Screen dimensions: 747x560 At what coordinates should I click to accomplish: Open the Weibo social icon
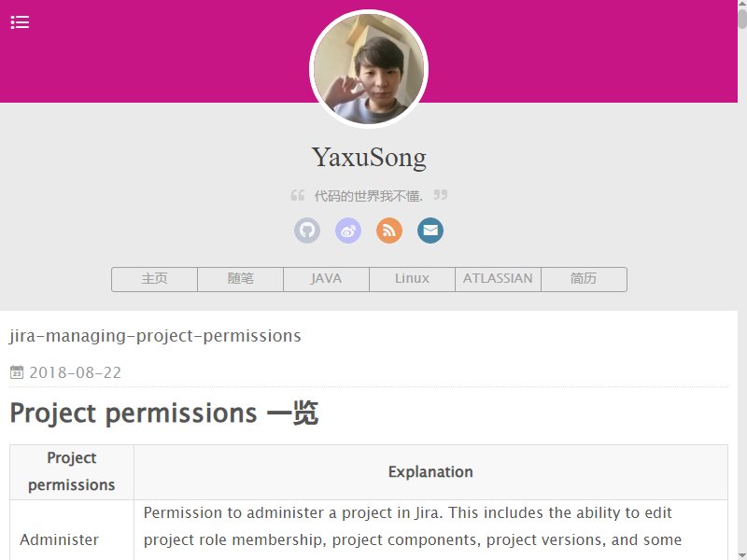pos(348,231)
